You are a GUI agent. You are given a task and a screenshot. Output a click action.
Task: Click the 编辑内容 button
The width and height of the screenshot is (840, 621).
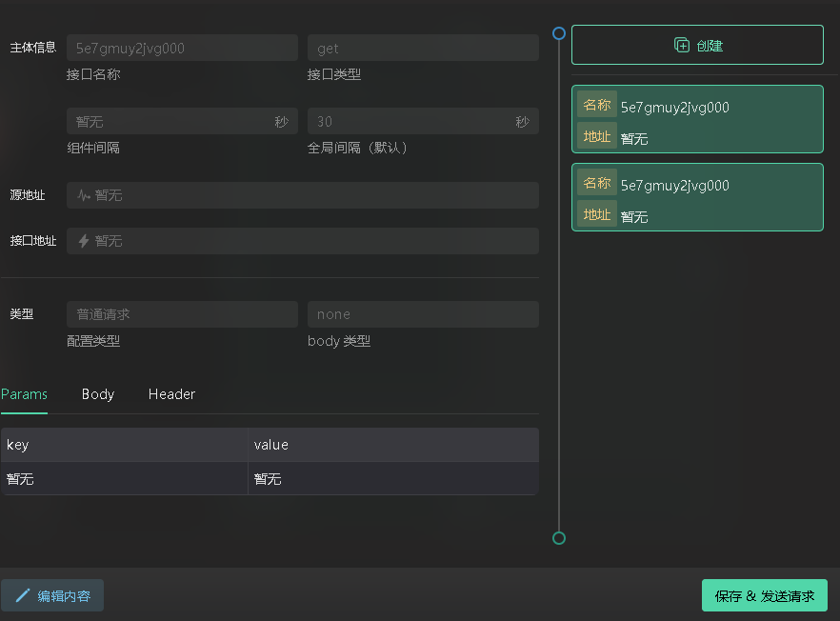click(53, 596)
